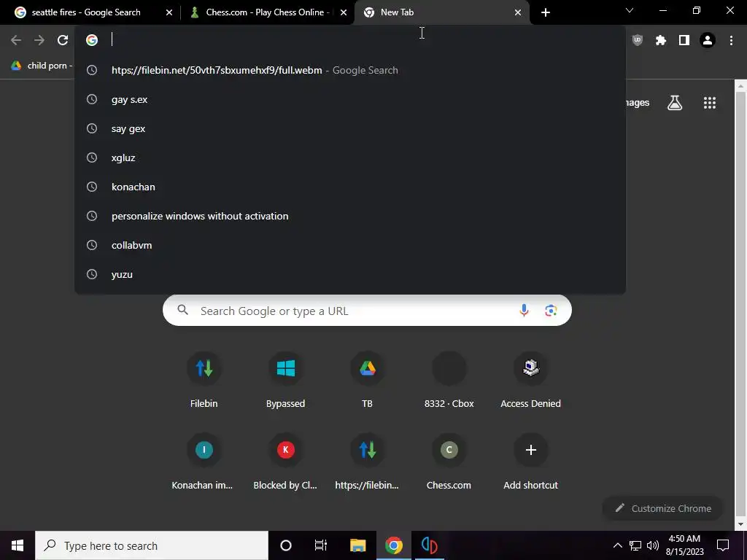Expand the tab search chevron
This screenshot has width=747, height=560.
pos(630,10)
